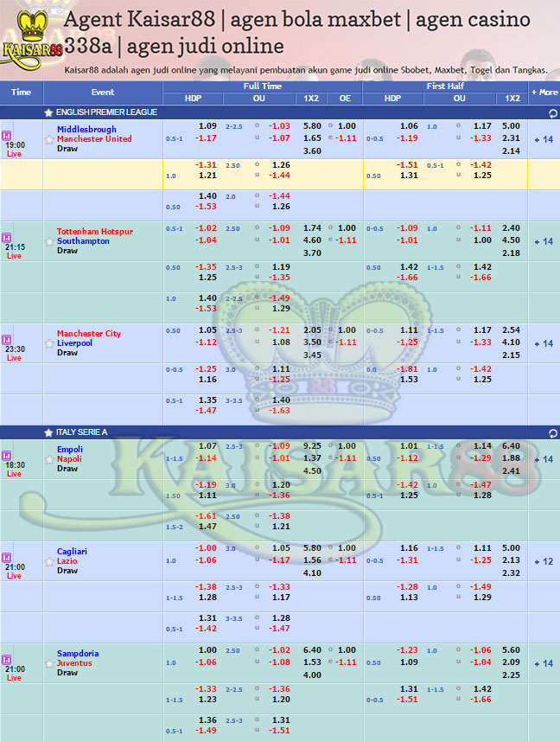Click the star beside ITALY SERIE A

pos(48,432)
